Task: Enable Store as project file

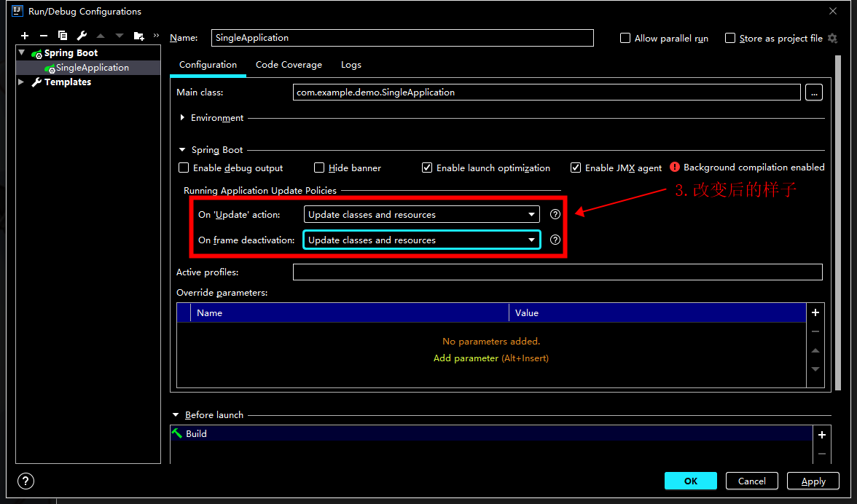Action: [x=730, y=38]
